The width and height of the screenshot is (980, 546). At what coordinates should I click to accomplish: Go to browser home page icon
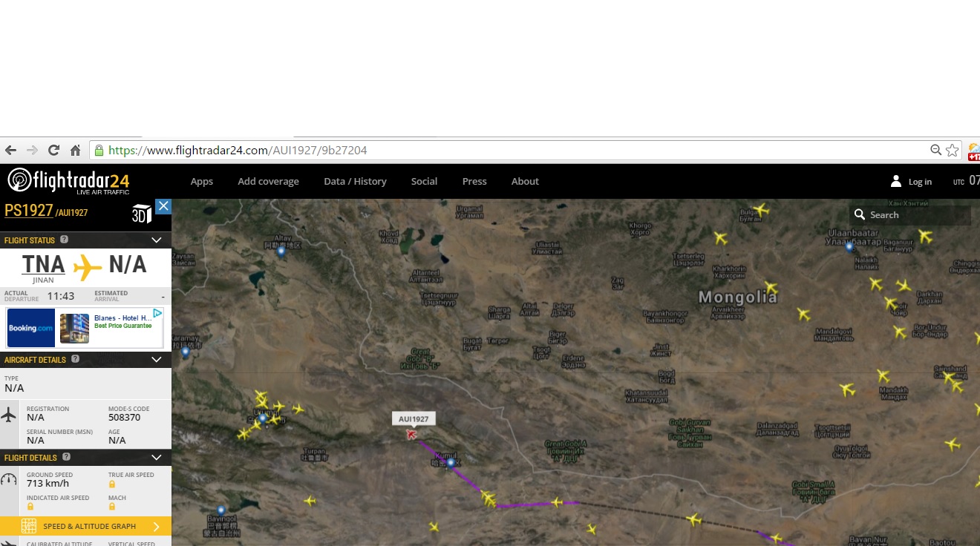pos(75,151)
